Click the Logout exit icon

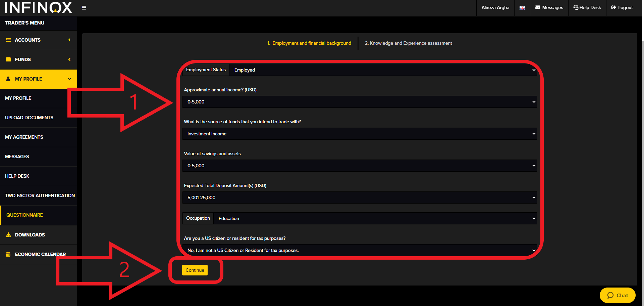(613, 7)
